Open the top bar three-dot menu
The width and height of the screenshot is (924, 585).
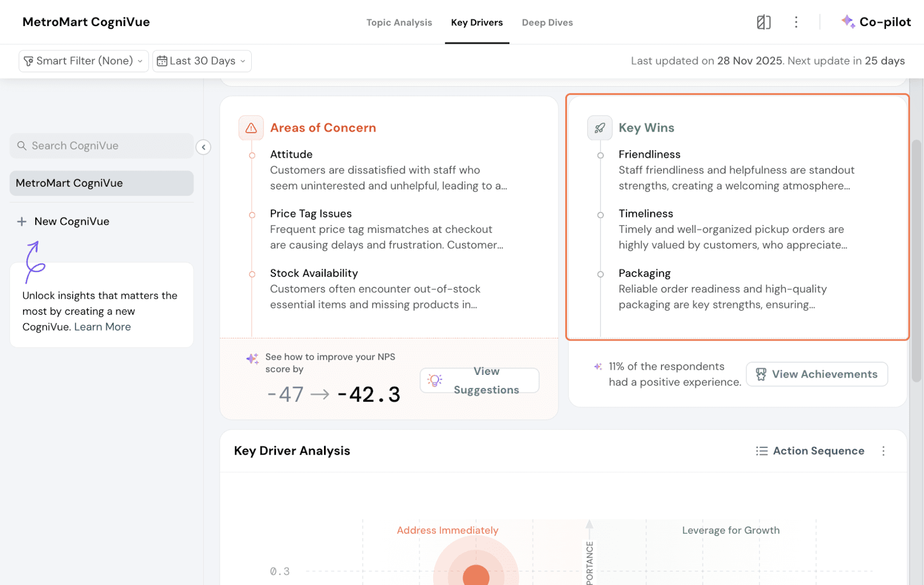coord(796,23)
